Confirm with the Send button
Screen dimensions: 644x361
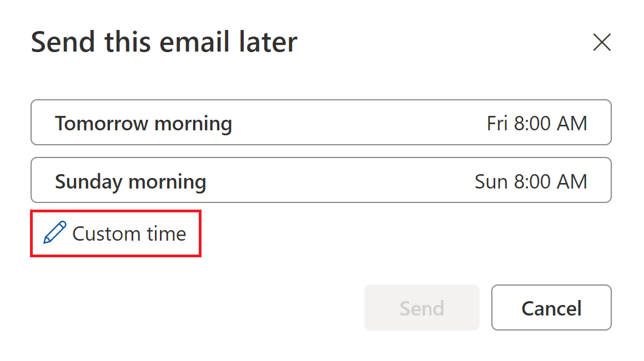(x=422, y=308)
